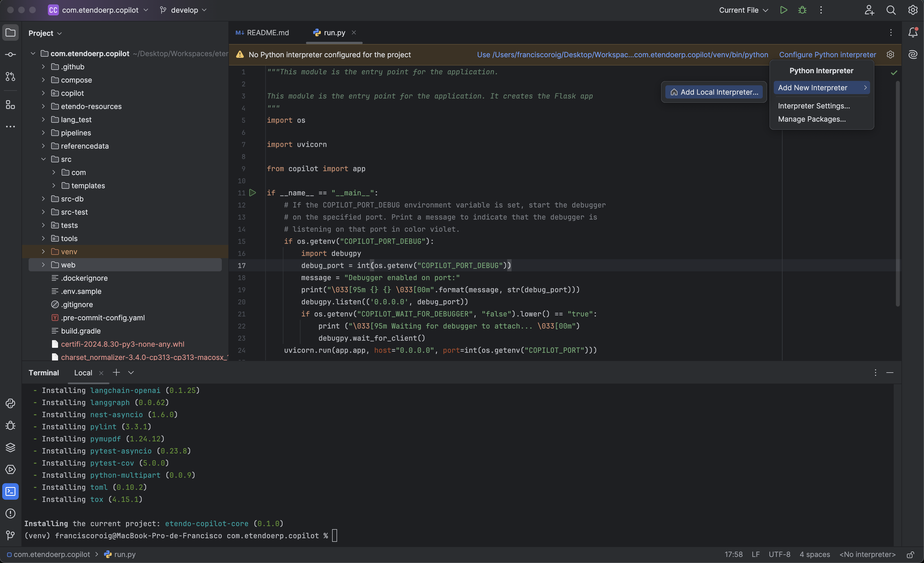Collapse the src folder

(43, 159)
